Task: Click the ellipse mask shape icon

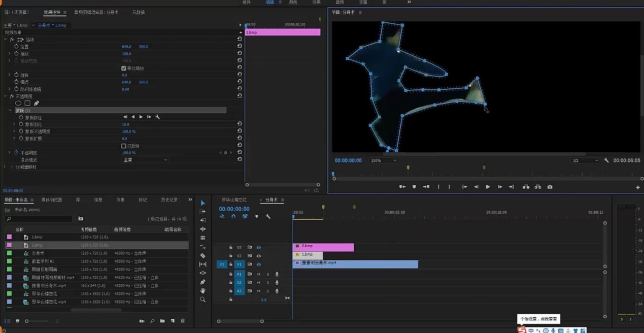Action: (x=18, y=103)
